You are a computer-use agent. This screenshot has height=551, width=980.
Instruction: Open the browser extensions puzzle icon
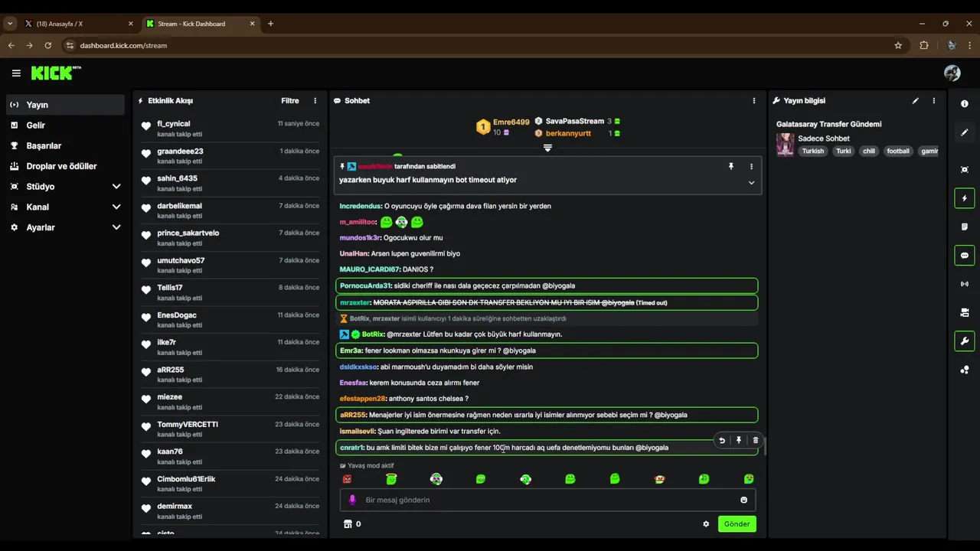pyautogui.click(x=924, y=45)
